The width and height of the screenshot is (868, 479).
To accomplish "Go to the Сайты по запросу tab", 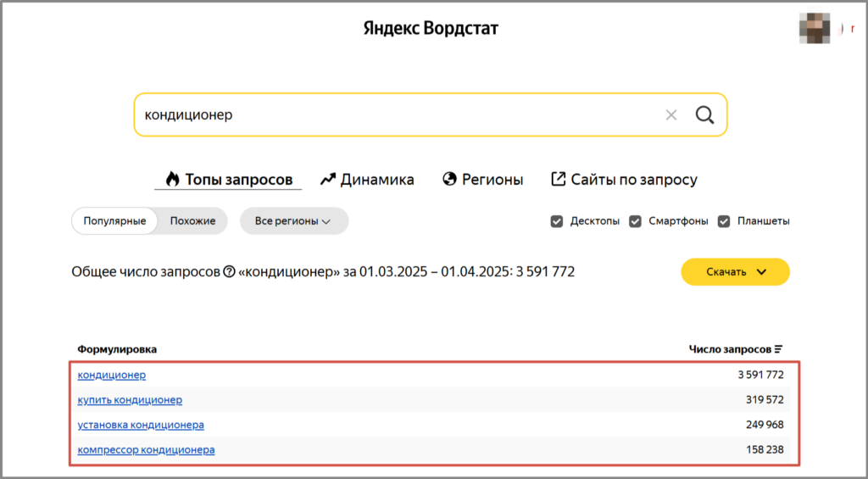I will coord(624,180).
